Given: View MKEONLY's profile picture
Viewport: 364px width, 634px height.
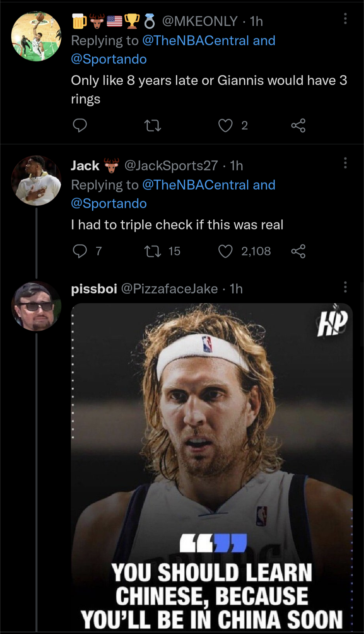Looking at the screenshot, I should 36,36.
